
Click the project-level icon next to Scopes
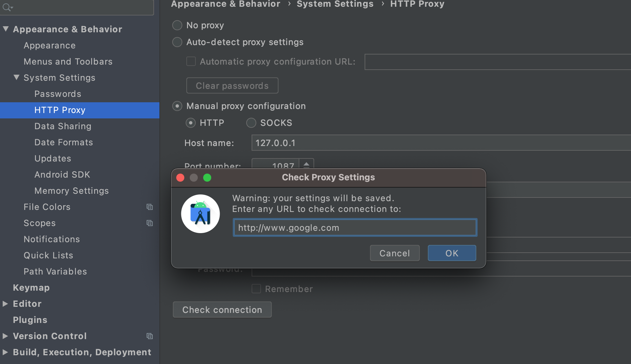pyautogui.click(x=150, y=223)
